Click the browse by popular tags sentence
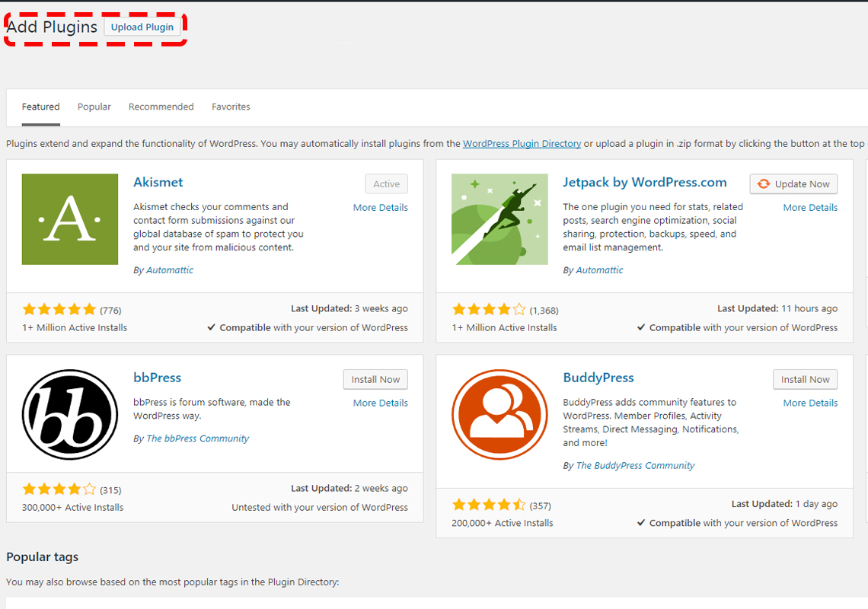Image resolution: width=868 pixels, height=609 pixels. point(173,582)
